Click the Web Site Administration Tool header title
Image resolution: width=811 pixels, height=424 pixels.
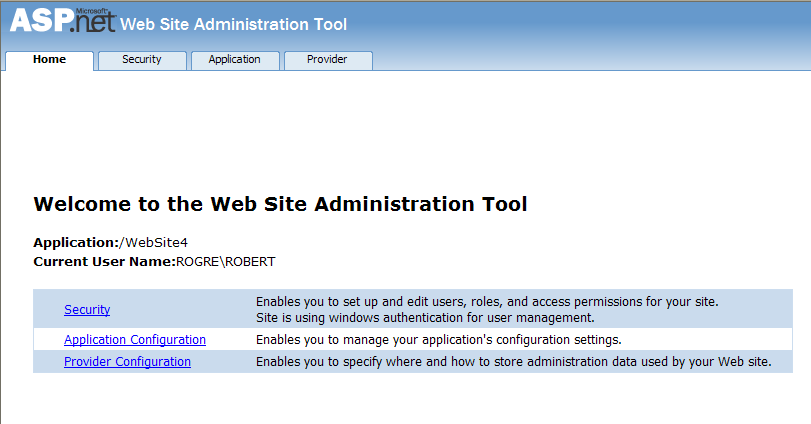(x=233, y=24)
